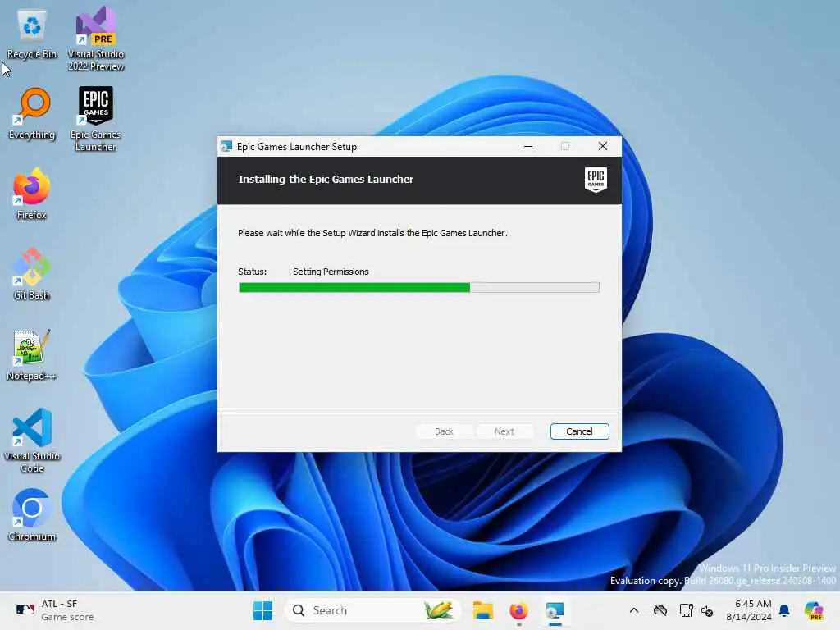Show hidden system tray icons
This screenshot has width=840, height=630.
point(634,610)
